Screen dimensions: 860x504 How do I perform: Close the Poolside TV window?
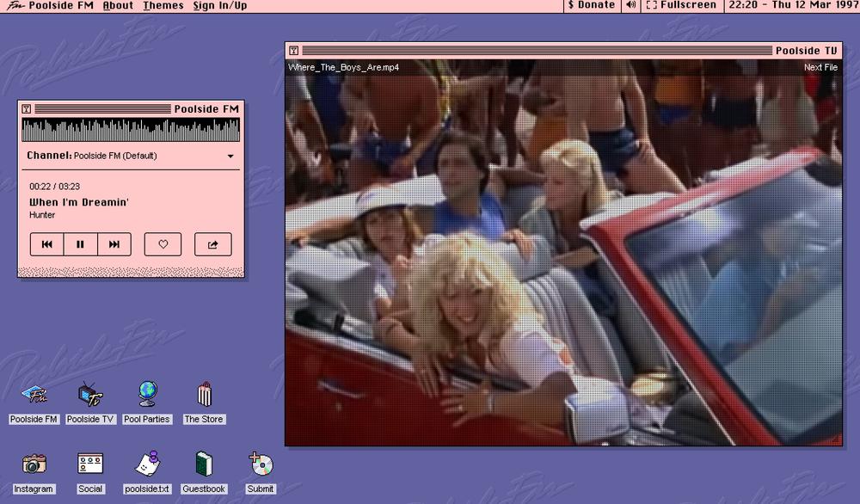(294, 51)
